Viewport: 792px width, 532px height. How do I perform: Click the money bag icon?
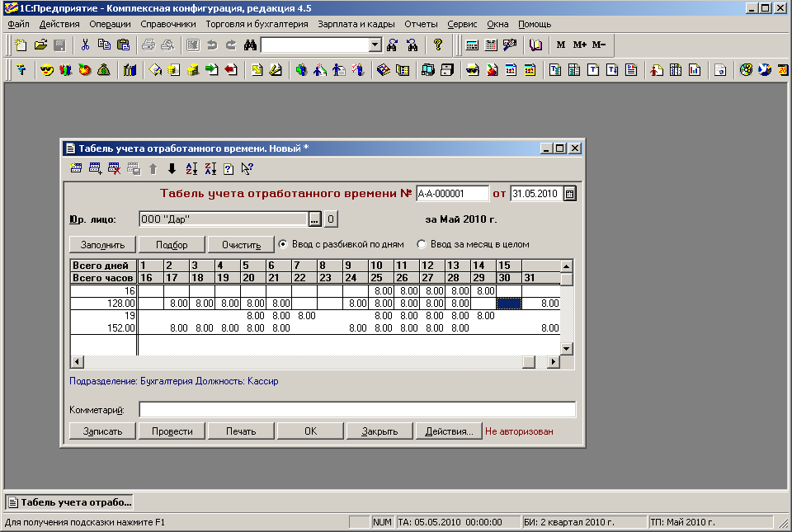104,69
